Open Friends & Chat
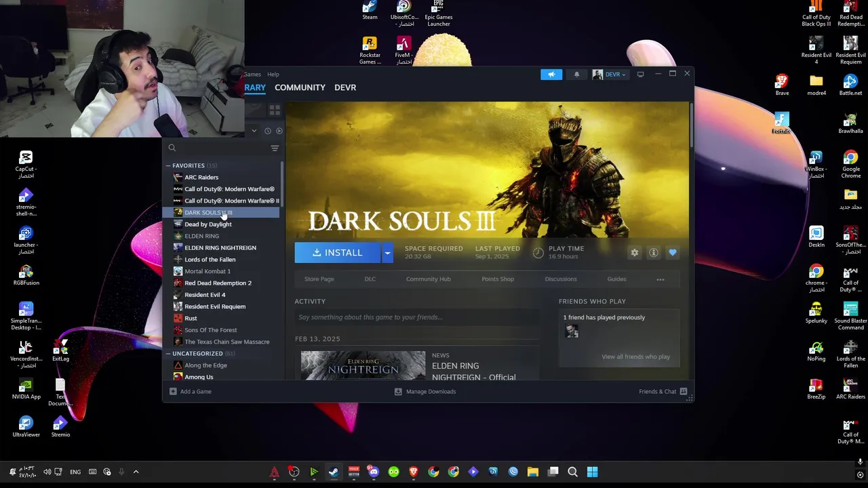Viewport: 868px width, 488px height. (x=663, y=392)
